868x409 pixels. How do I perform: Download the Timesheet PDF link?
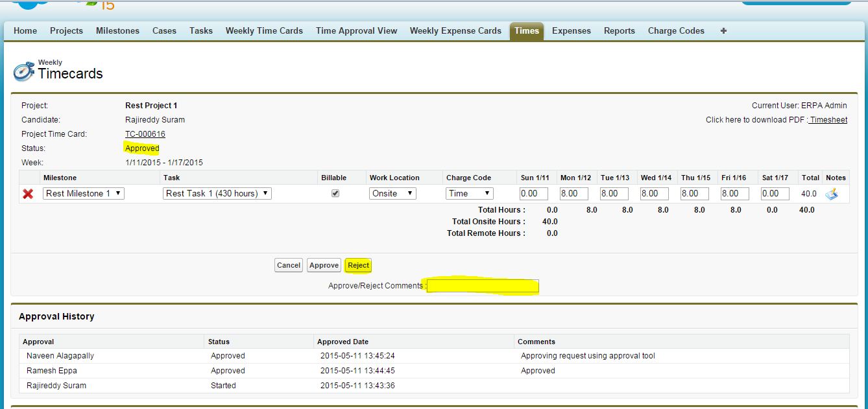click(x=828, y=120)
